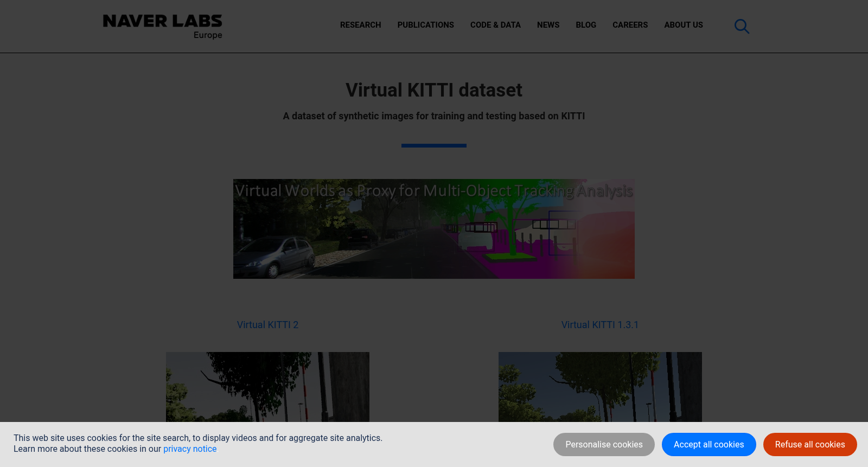Select the subtitle about synthetic images
This screenshot has width=868, height=467.
point(434,116)
